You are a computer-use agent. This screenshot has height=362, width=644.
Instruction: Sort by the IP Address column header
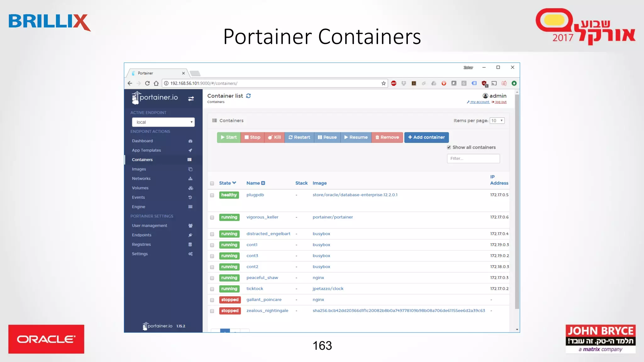coord(499,180)
